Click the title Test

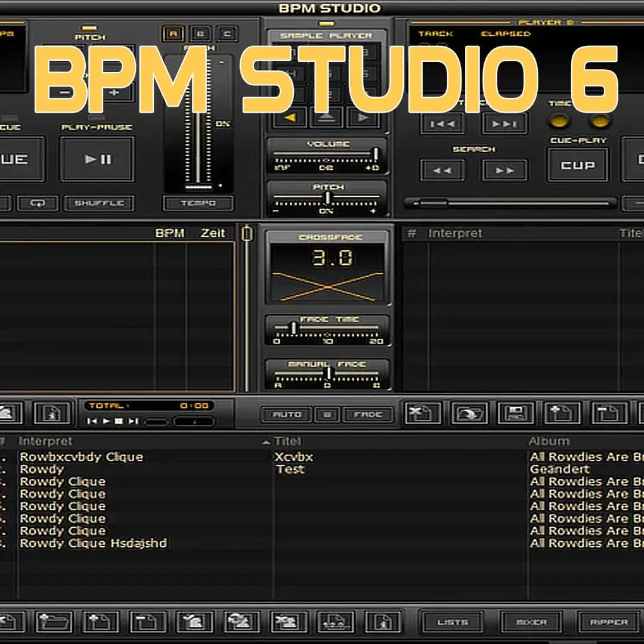[x=290, y=469]
